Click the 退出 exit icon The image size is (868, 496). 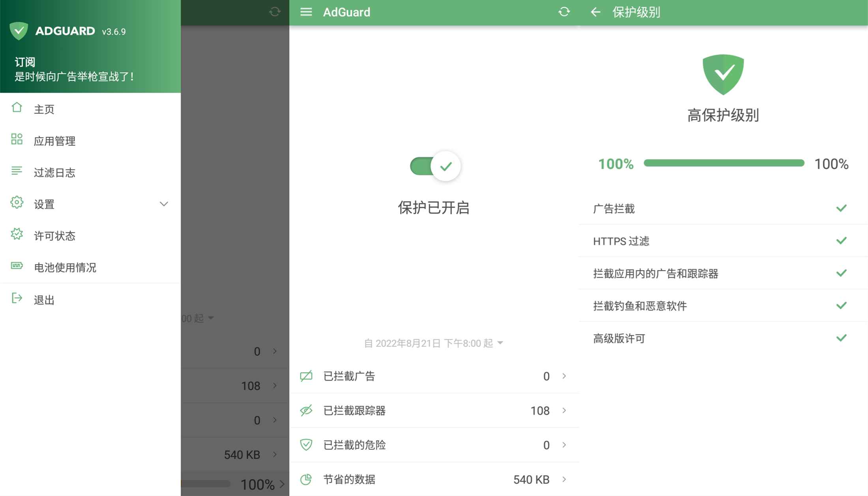17,298
